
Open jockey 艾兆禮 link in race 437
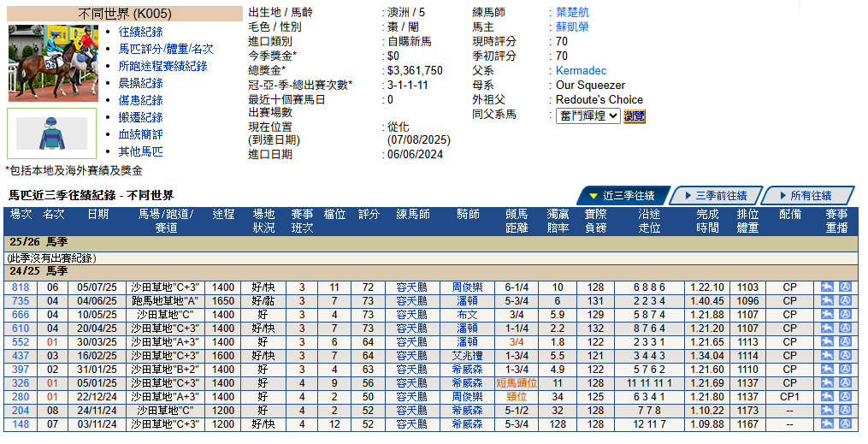click(x=467, y=355)
